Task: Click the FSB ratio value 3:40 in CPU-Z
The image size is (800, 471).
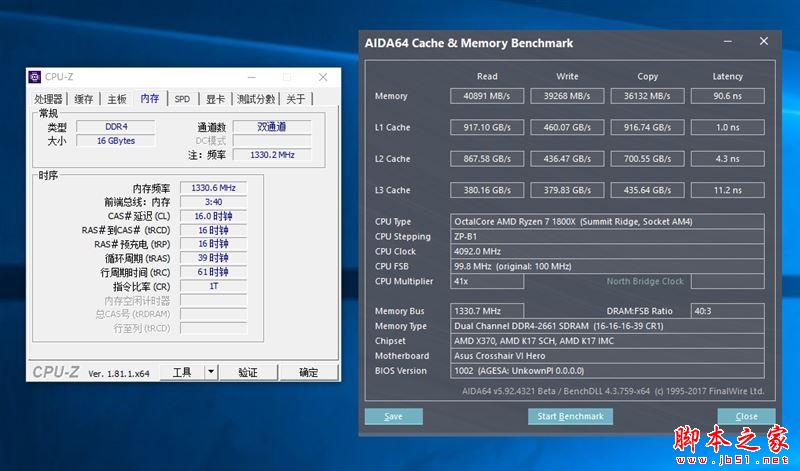Action: pyautogui.click(x=213, y=202)
